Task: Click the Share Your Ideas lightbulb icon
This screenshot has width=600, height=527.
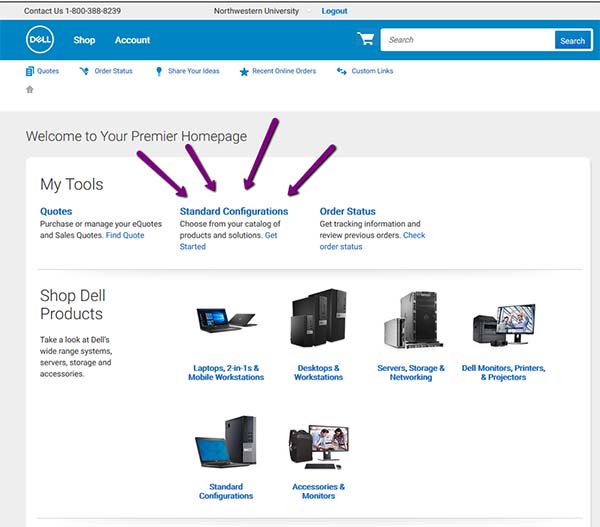Action: [x=159, y=71]
